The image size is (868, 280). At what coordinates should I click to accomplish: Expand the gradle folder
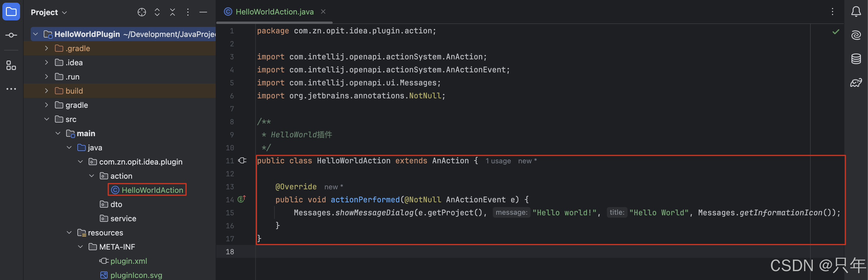[46, 105]
